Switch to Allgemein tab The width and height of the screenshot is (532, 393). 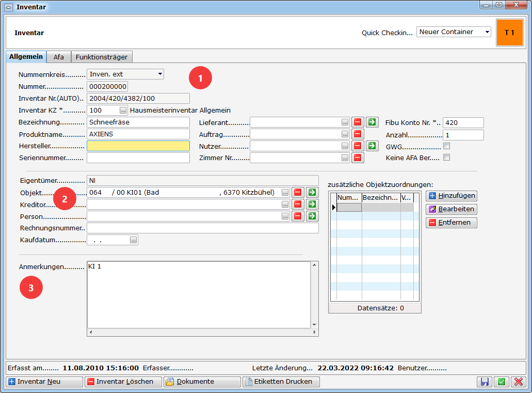tap(26, 57)
